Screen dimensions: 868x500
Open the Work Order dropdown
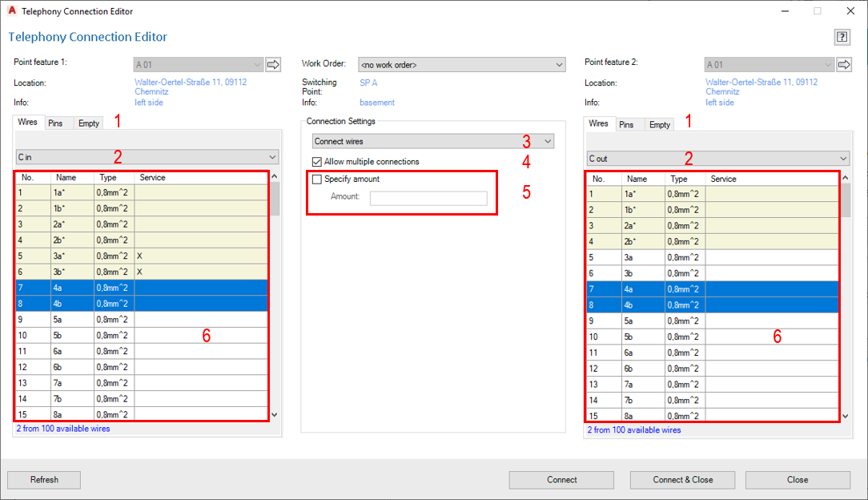click(461, 64)
